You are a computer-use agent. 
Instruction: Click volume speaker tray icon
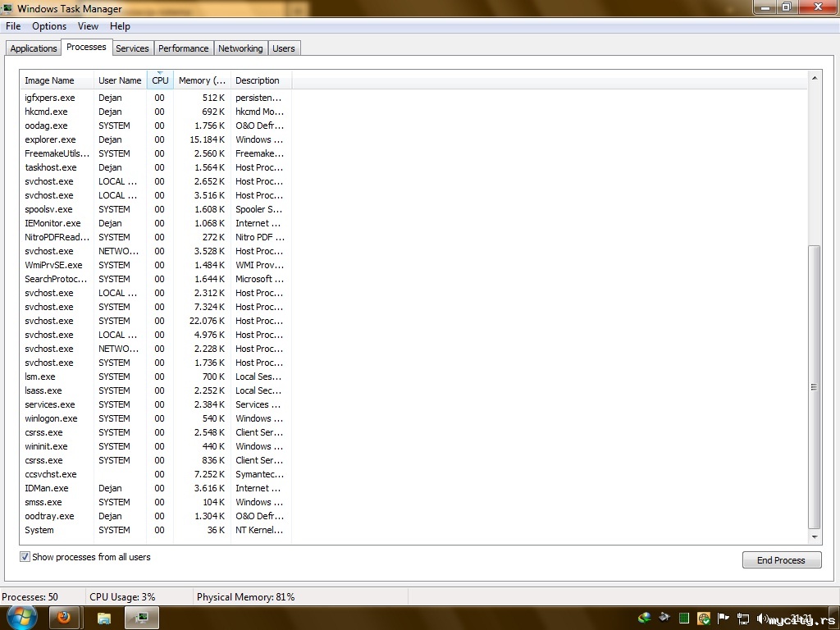coord(762,619)
